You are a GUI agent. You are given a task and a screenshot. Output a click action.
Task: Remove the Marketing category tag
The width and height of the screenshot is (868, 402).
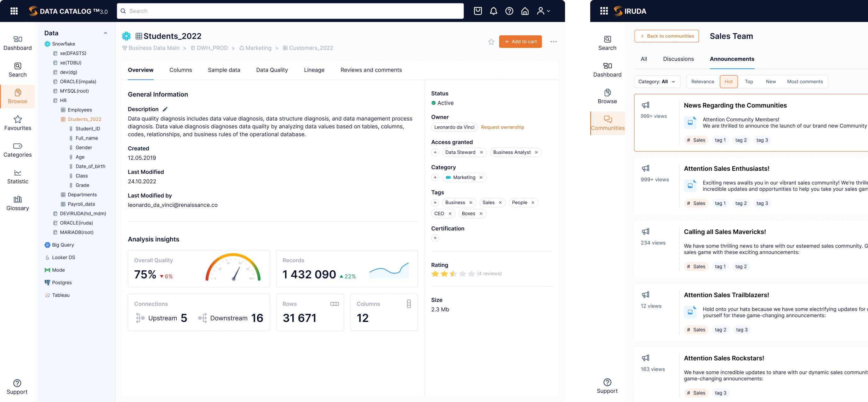pos(481,177)
